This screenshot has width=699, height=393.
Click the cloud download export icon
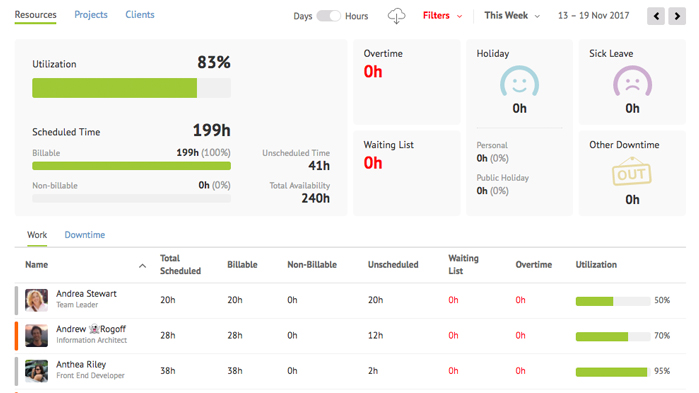coord(396,16)
